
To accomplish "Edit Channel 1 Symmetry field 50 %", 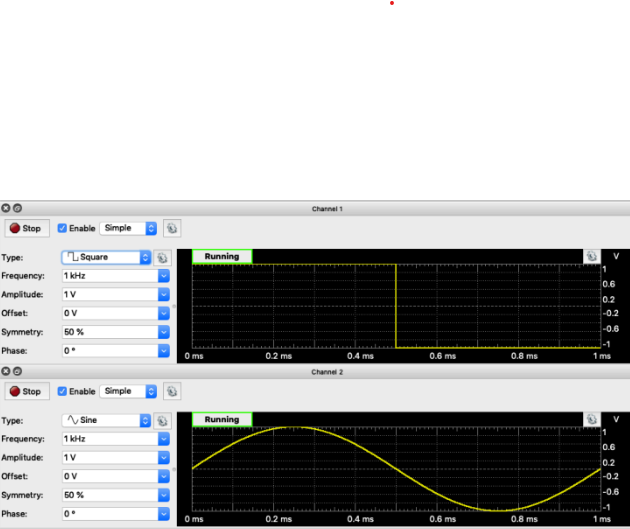I will 110,332.
